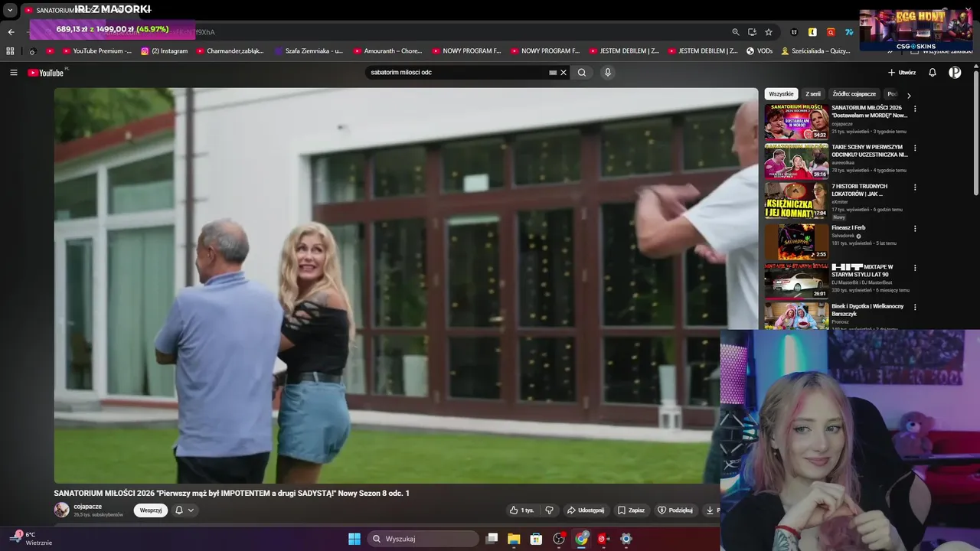Go to the YouTube home logo
Viewport: 980px width, 551px height.
coord(46,73)
